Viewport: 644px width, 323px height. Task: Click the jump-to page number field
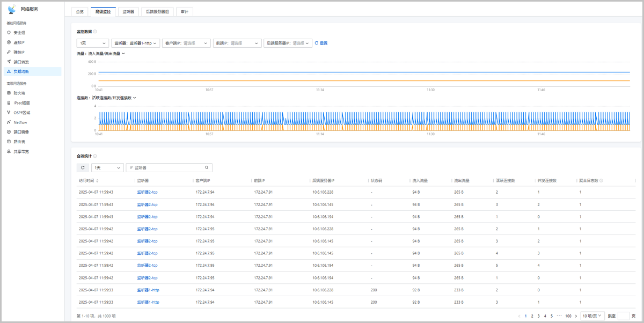click(x=623, y=316)
